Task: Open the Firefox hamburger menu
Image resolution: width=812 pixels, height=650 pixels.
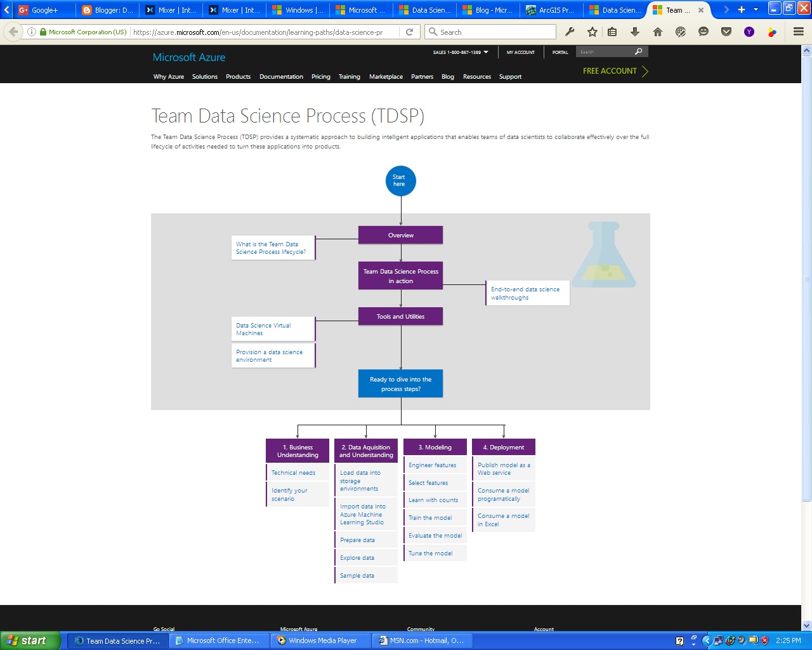Action: click(x=798, y=32)
